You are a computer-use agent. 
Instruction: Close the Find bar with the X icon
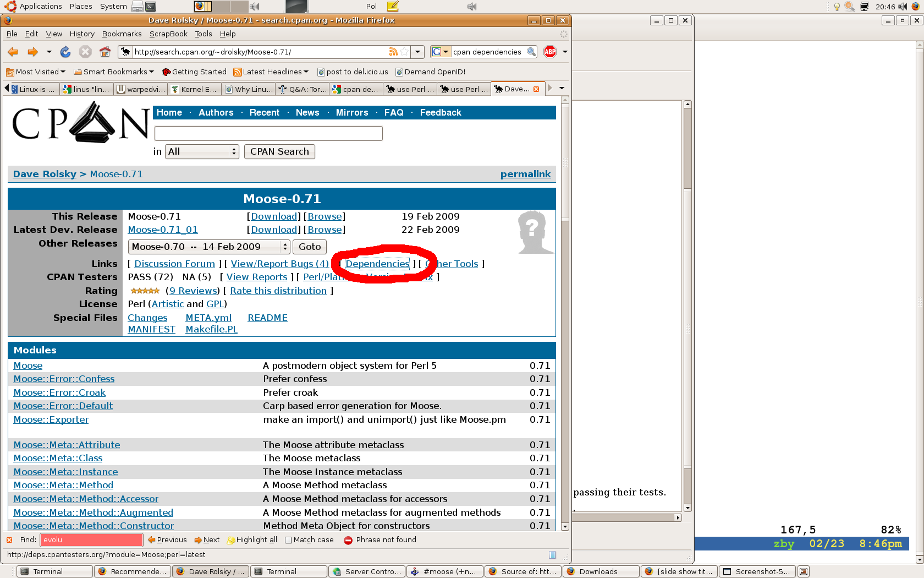tap(9, 540)
